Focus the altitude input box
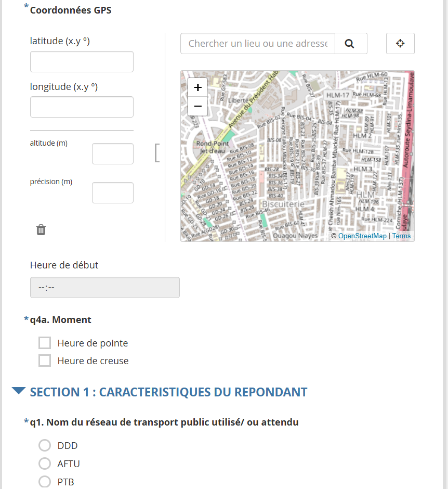 click(112, 154)
